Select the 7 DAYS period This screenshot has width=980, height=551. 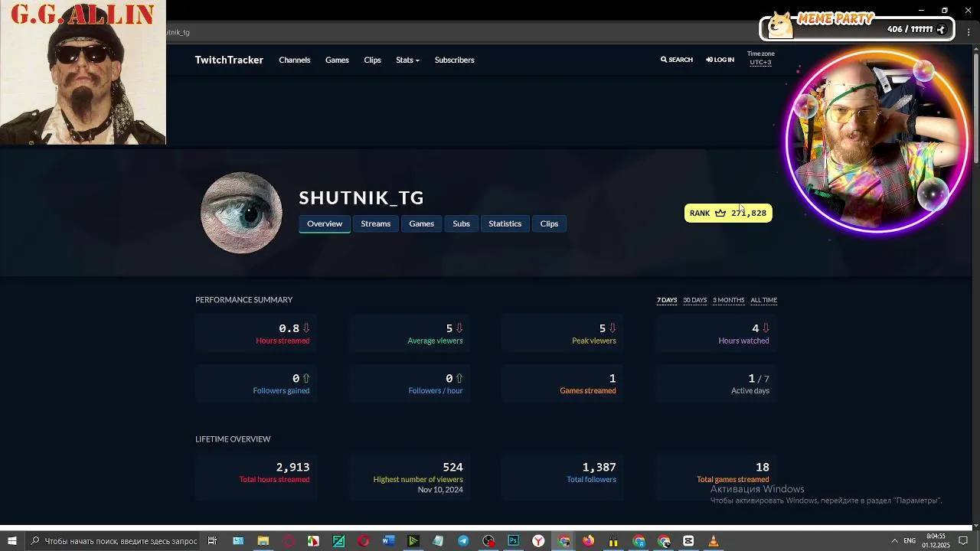[667, 300]
